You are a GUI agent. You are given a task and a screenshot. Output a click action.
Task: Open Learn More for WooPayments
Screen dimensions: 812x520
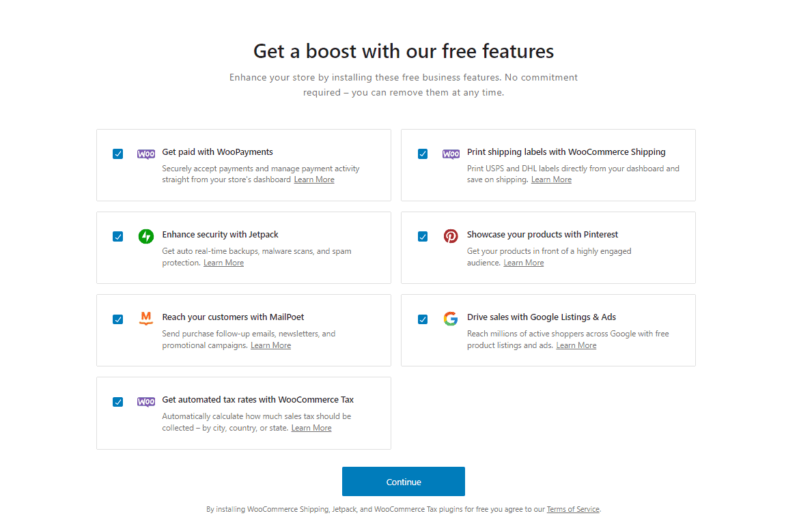[314, 179]
